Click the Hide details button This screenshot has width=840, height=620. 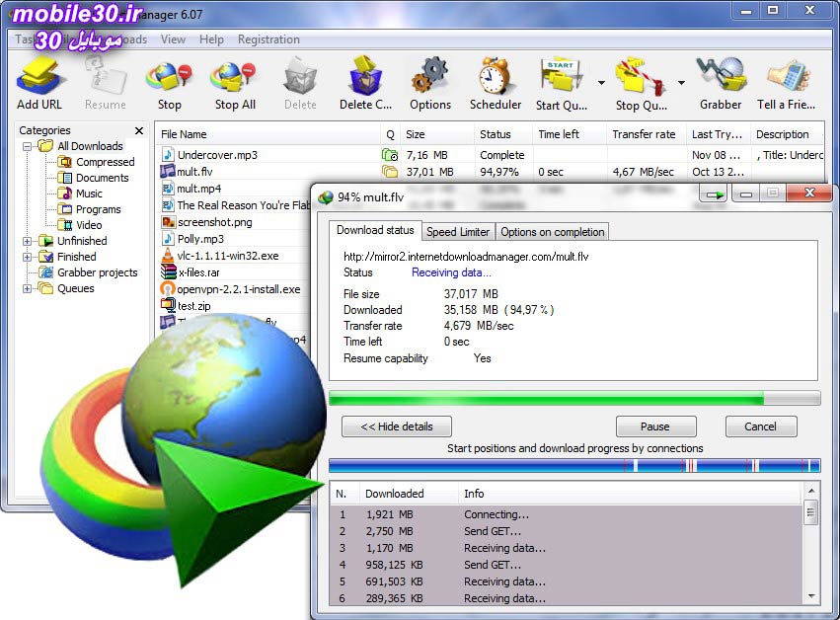click(x=396, y=426)
